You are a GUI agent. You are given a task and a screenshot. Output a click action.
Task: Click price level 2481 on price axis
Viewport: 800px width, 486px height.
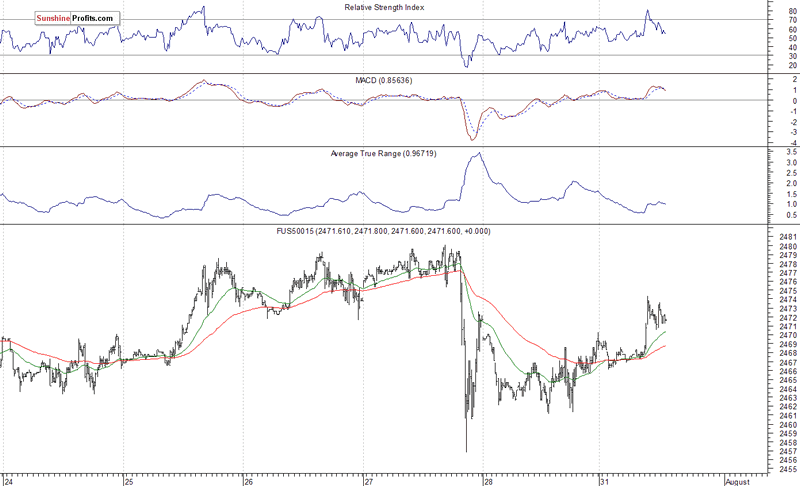(788, 237)
